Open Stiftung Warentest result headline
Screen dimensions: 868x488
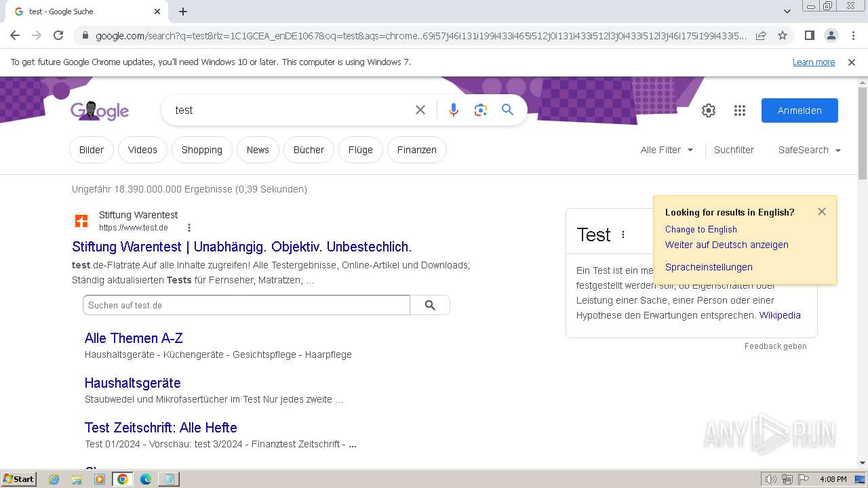[x=242, y=247]
